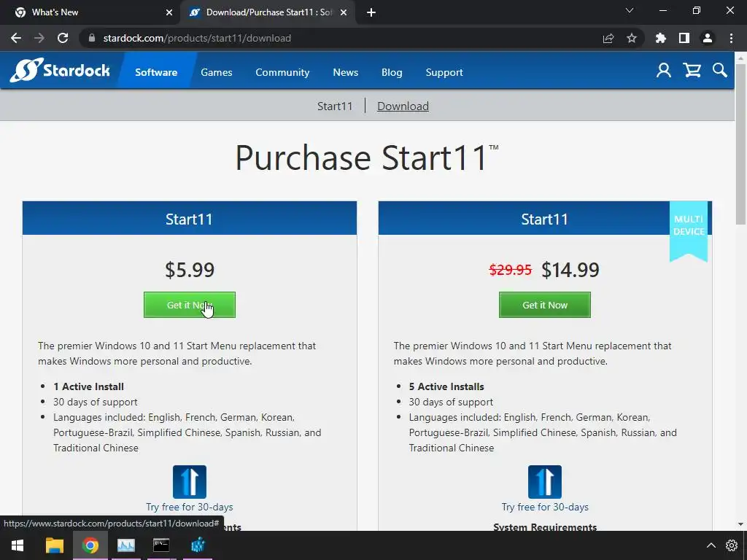Click the $5.99 price text
Screen dimensions: 747x560
coord(190,270)
